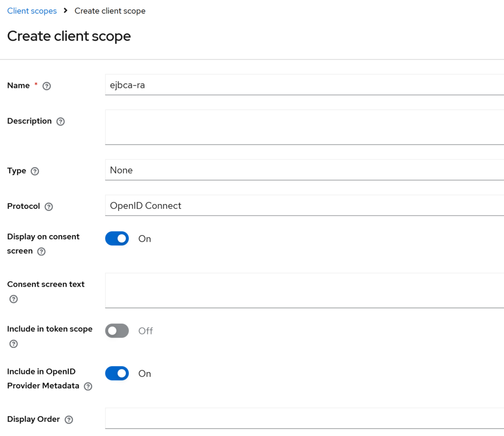Image resolution: width=504 pixels, height=436 pixels.
Task: Open help icon for Include in token scope
Action: tap(14, 344)
